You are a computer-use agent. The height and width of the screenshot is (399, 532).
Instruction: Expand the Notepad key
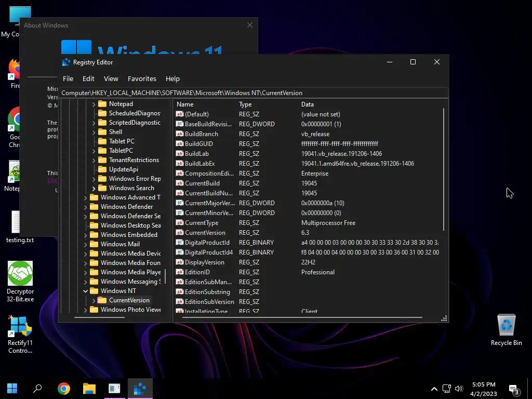tap(94, 104)
